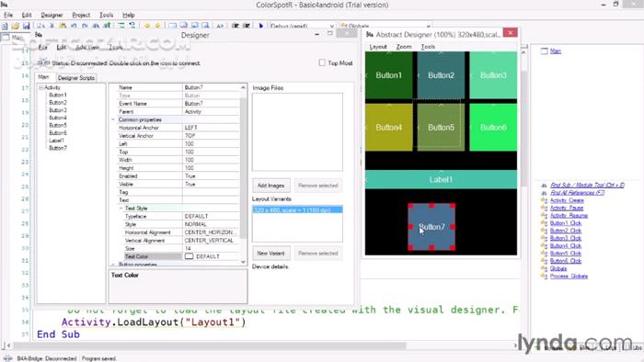Click the Save disk icon in main toolbar
Image resolution: width=644 pixels, height=362 pixels.
[27, 26]
